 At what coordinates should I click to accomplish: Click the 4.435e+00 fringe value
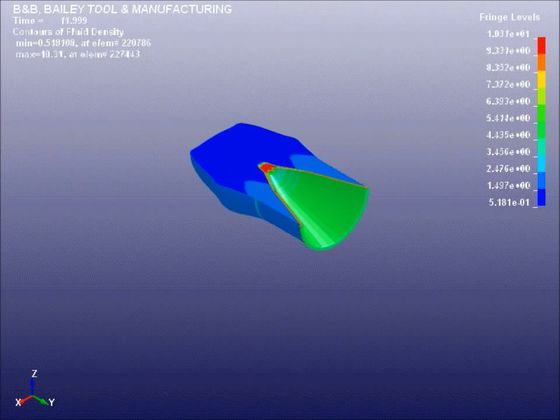pos(509,135)
